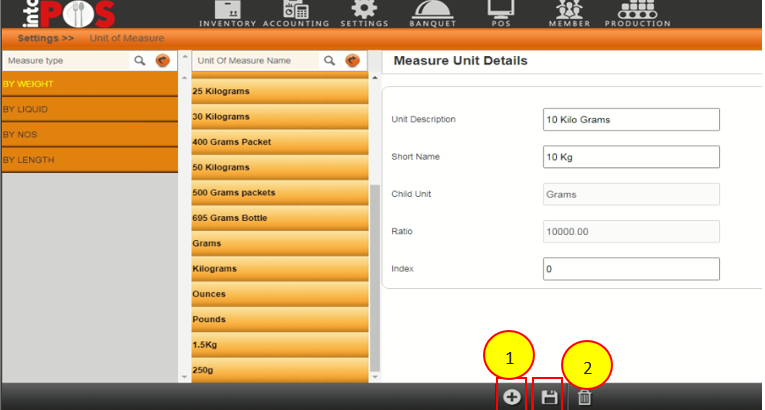
Task: Choose 400 Grams Packet from the unit list
Action: coord(279,142)
